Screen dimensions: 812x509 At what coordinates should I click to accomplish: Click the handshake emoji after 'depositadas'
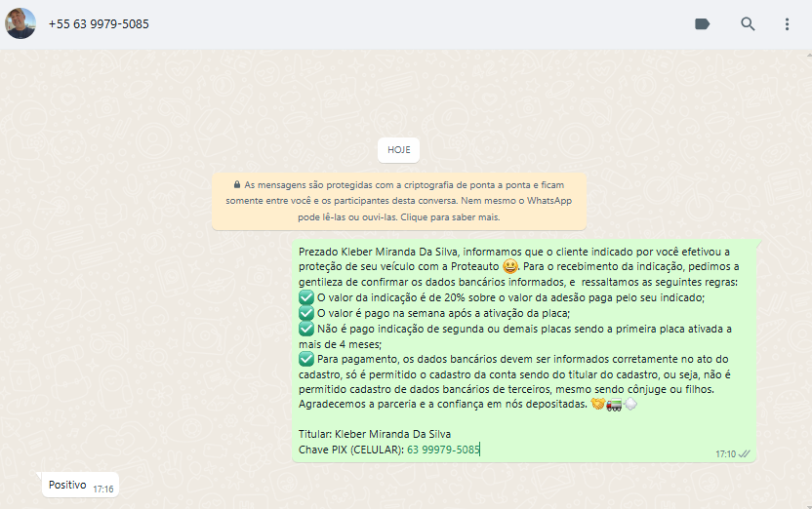(x=597, y=405)
